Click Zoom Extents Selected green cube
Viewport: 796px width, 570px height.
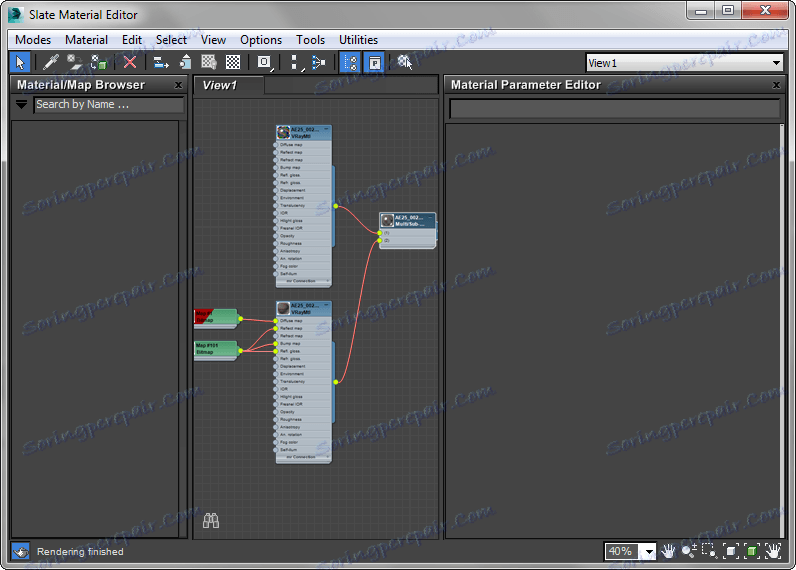[x=752, y=551]
